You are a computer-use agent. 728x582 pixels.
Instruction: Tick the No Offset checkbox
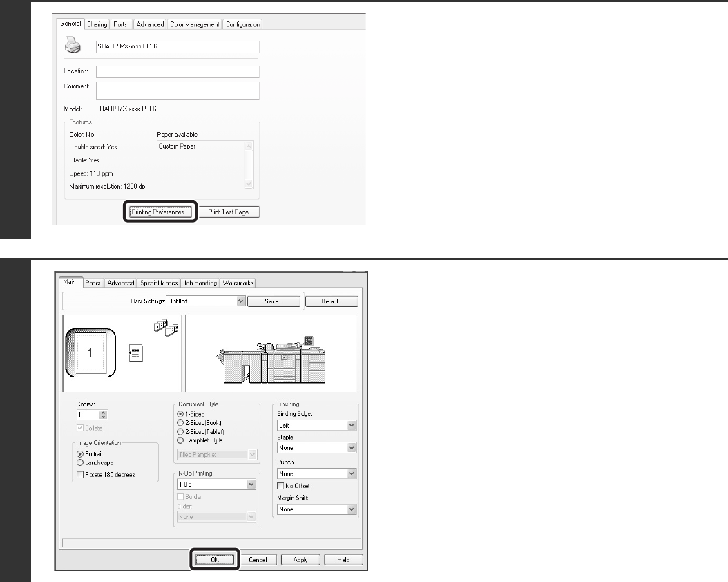pyautogui.click(x=281, y=486)
